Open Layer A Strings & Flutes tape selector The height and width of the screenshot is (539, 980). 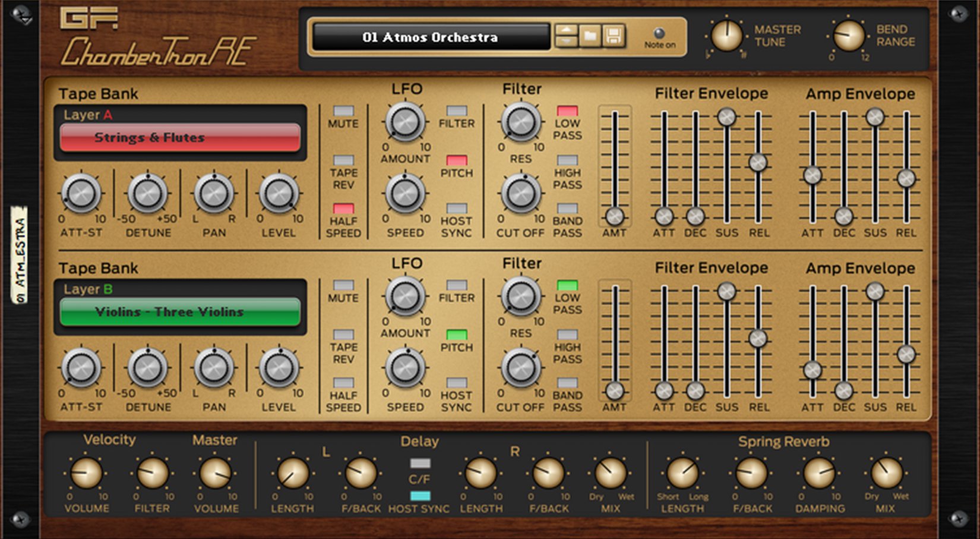[x=180, y=138]
